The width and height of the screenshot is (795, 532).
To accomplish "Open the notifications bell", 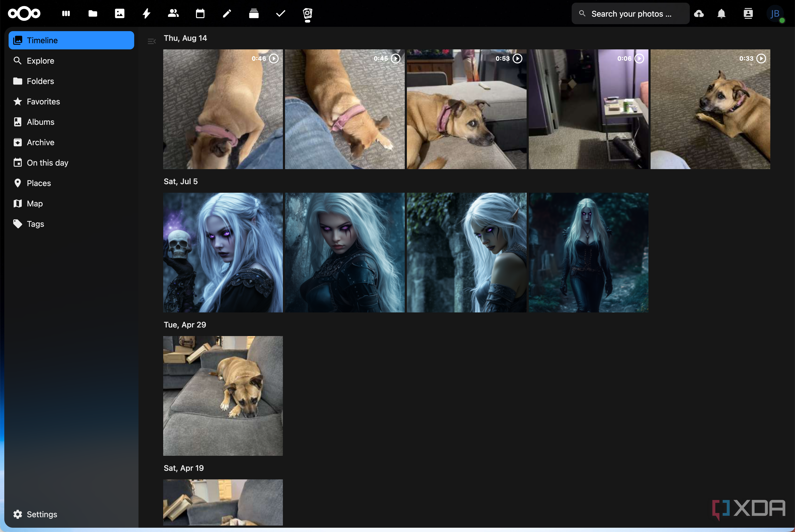I will tap(721, 14).
